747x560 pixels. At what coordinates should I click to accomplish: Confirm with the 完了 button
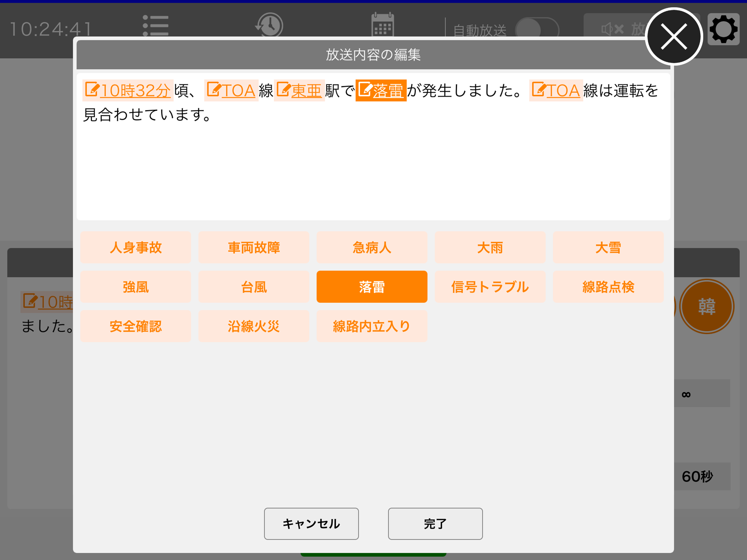[x=435, y=524]
